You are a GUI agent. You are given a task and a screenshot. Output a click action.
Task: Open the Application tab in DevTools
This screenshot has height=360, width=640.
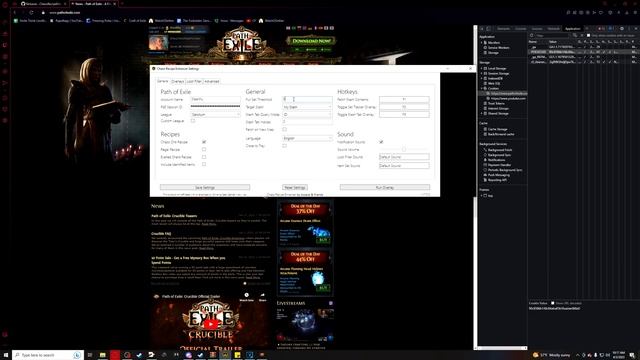pyautogui.click(x=573, y=29)
